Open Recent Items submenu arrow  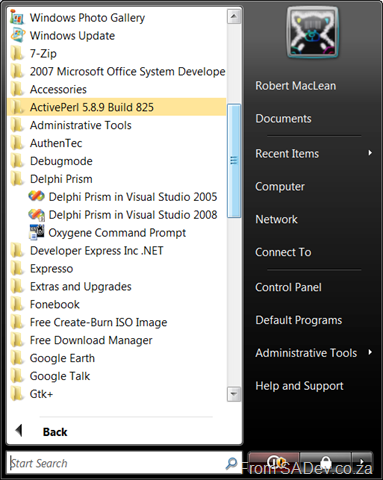[370, 153]
